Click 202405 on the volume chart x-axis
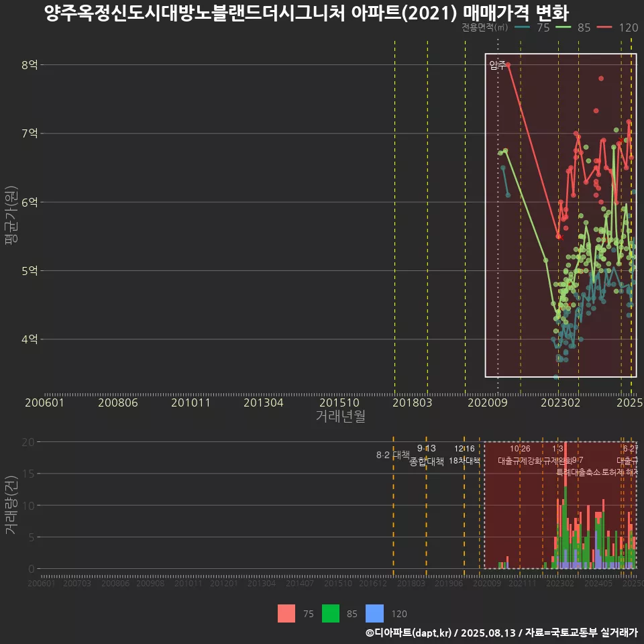Image resolution: width=644 pixels, height=644 pixels. pyautogui.click(x=598, y=583)
